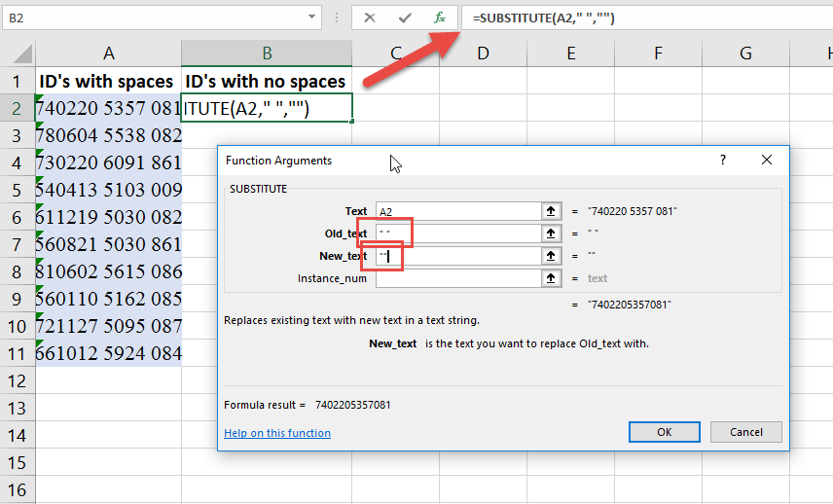Select column F header
Screen dimensions: 833x504
coord(658,54)
